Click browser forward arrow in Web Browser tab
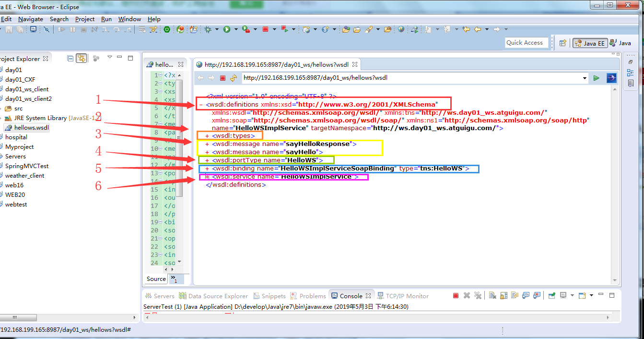The width and height of the screenshot is (644, 339). coord(211,78)
